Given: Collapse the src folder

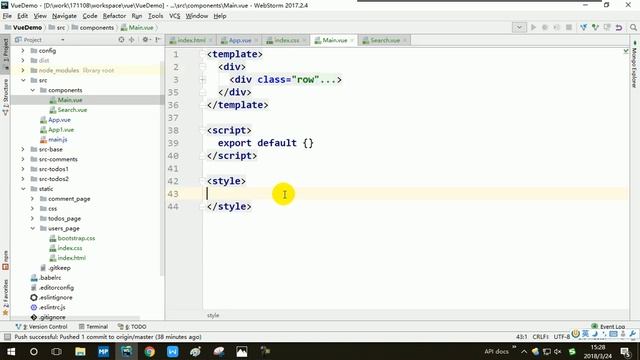Looking at the screenshot, I should (x=23, y=80).
